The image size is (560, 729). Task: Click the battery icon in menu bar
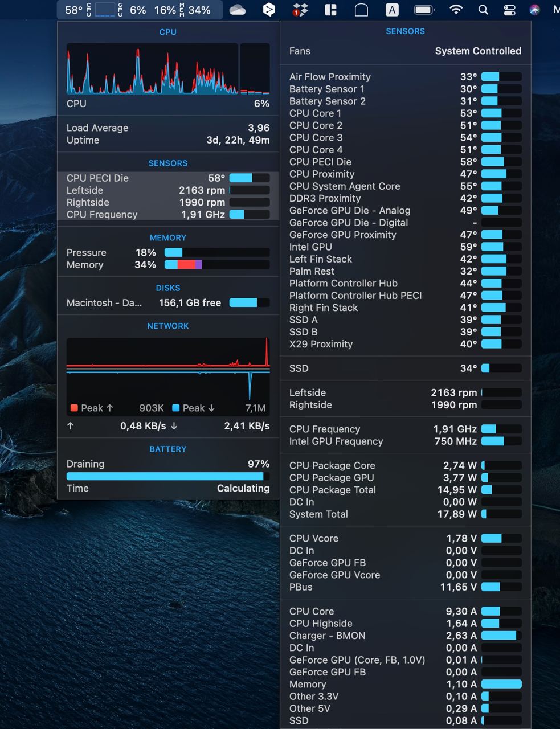(x=424, y=10)
